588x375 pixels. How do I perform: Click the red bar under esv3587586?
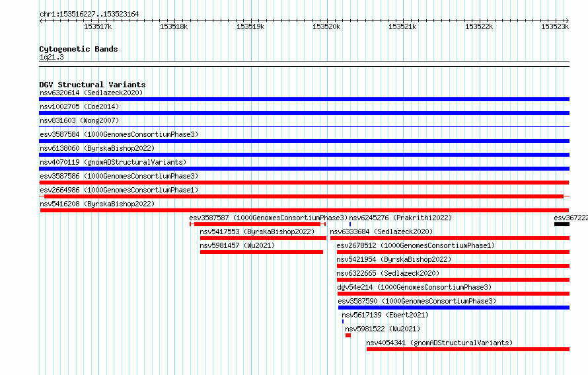pos(304,183)
